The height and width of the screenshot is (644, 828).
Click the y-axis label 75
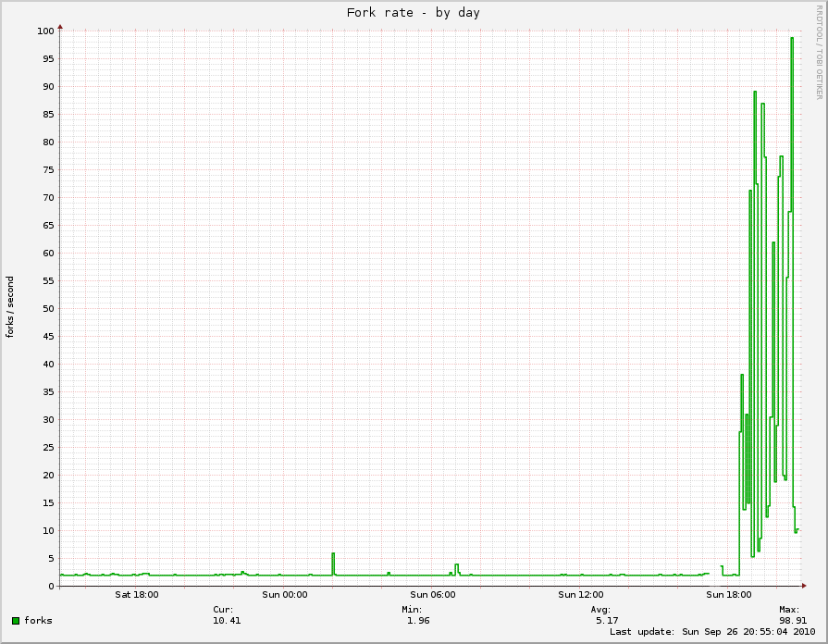click(48, 170)
